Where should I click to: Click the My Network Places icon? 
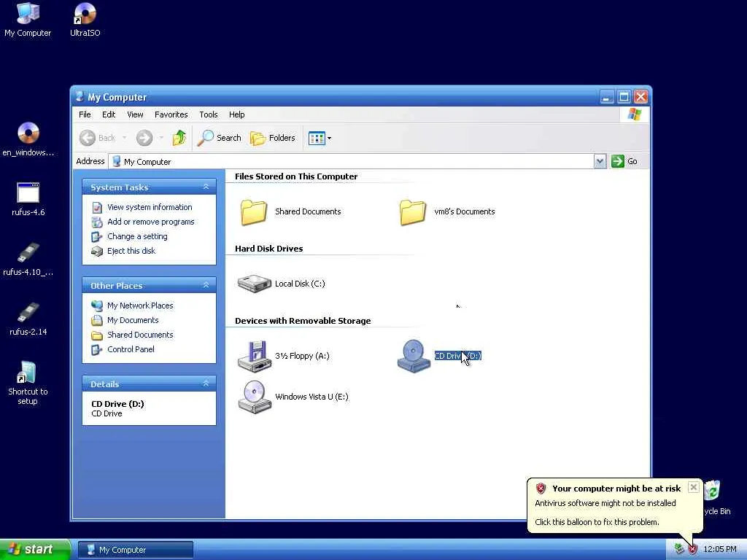[x=97, y=306]
